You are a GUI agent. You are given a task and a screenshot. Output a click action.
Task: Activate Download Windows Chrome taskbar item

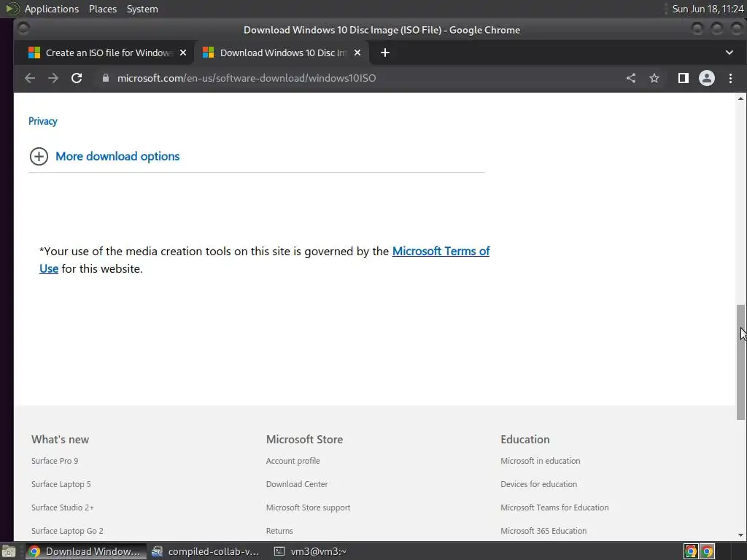(86, 551)
